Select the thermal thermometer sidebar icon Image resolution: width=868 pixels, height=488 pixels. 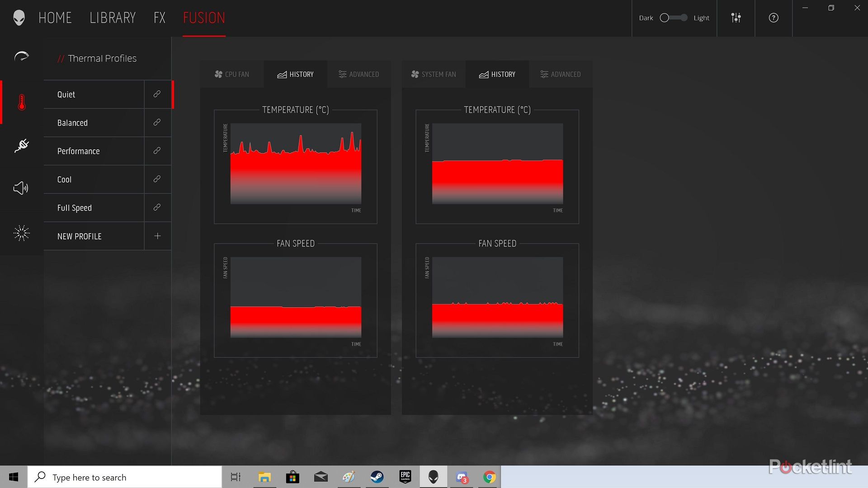[x=22, y=103]
